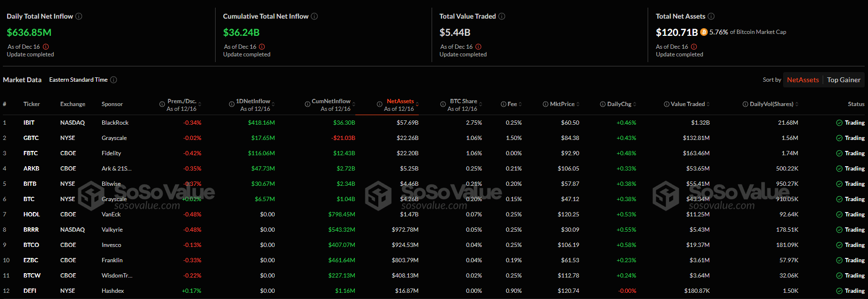The image size is (868, 299).
Task: Click info icon beside Cumulative Total Net Inflow
Action: [x=315, y=16]
